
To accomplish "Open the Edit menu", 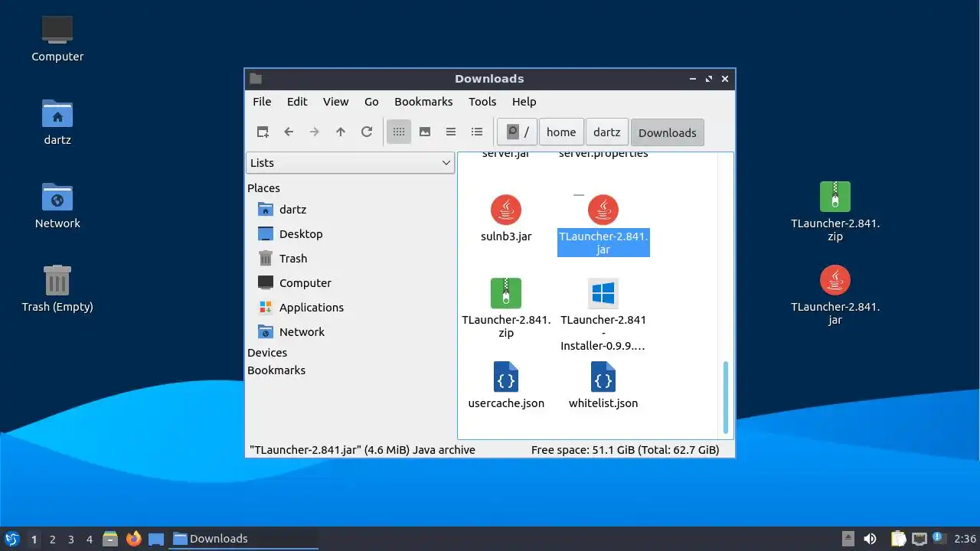I will pyautogui.click(x=297, y=101).
